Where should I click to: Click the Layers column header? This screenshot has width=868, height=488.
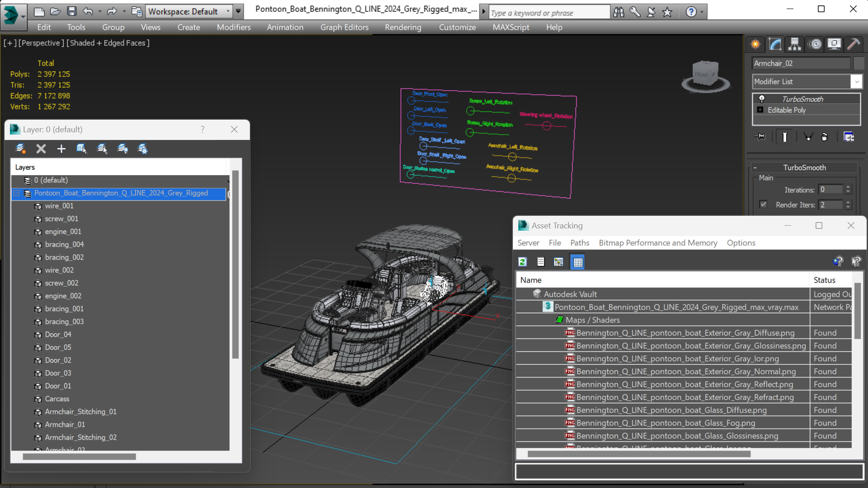point(118,167)
